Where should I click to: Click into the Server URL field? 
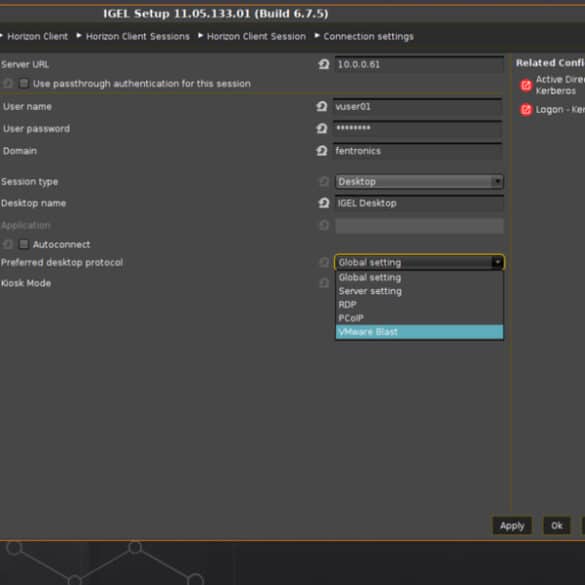click(419, 64)
